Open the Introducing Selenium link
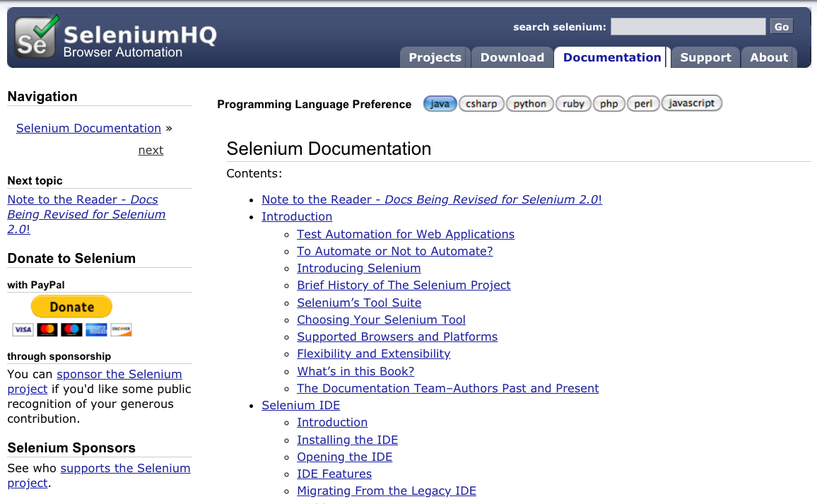This screenshot has width=817, height=504. [358, 268]
